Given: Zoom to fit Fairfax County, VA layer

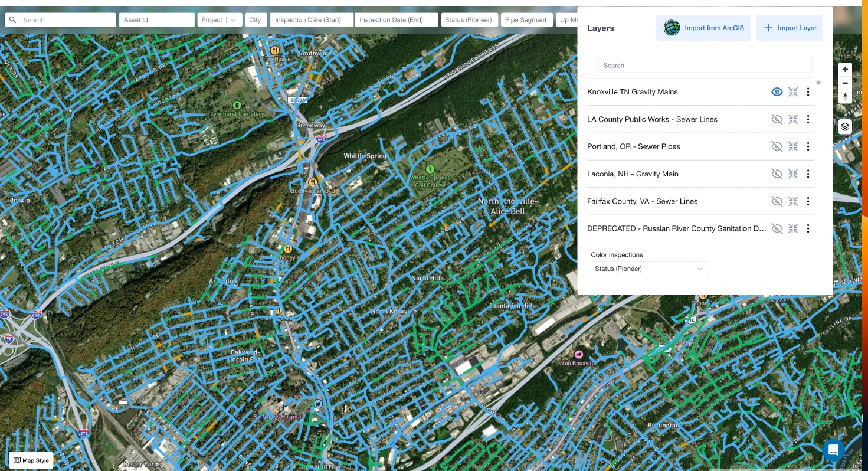Looking at the screenshot, I should coord(793,201).
